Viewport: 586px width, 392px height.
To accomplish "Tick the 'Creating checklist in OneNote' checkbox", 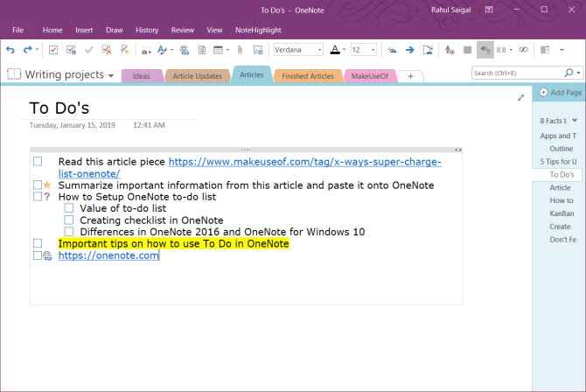I will click(70, 220).
